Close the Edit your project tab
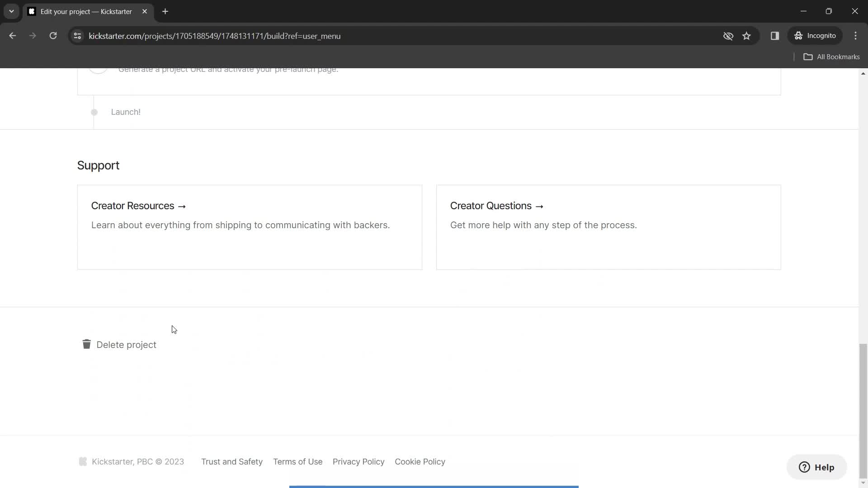This screenshot has width=868, height=488. [145, 11]
